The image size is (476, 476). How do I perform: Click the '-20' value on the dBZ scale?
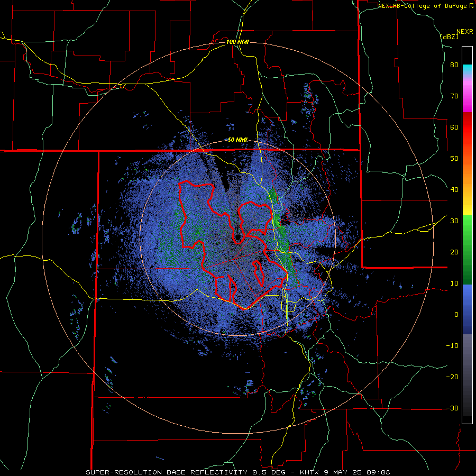tap(452, 377)
